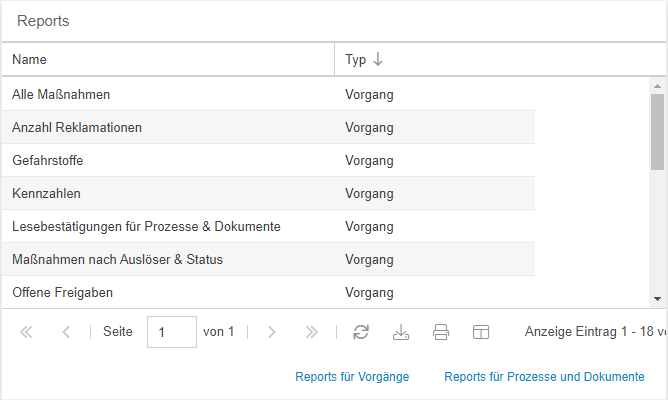Open the Gefahrstoffe report
Screen dimensions: 668x400
coord(47,160)
